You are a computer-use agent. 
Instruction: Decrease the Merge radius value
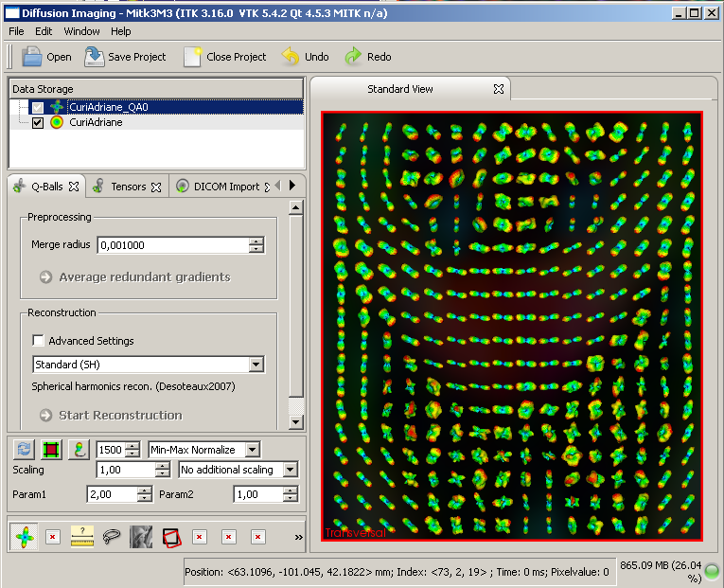[256, 249]
